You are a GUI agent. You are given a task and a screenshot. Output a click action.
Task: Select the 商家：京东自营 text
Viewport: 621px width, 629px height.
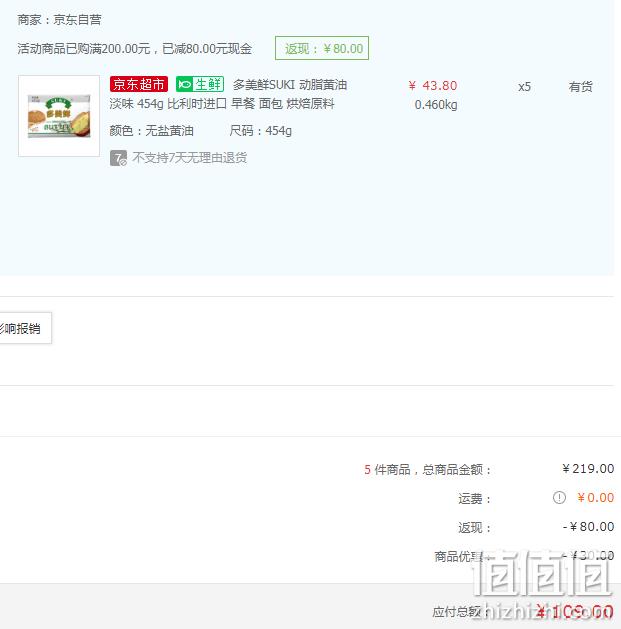[59, 20]
